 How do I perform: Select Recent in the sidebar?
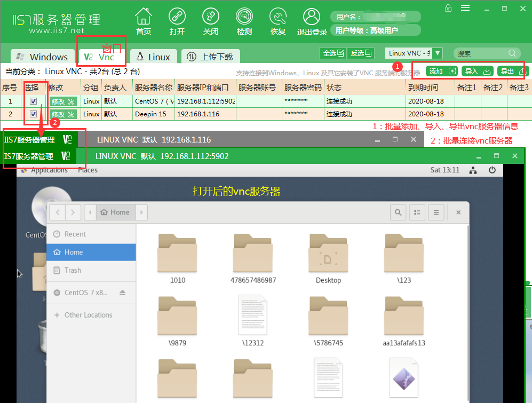click(91, 234)
